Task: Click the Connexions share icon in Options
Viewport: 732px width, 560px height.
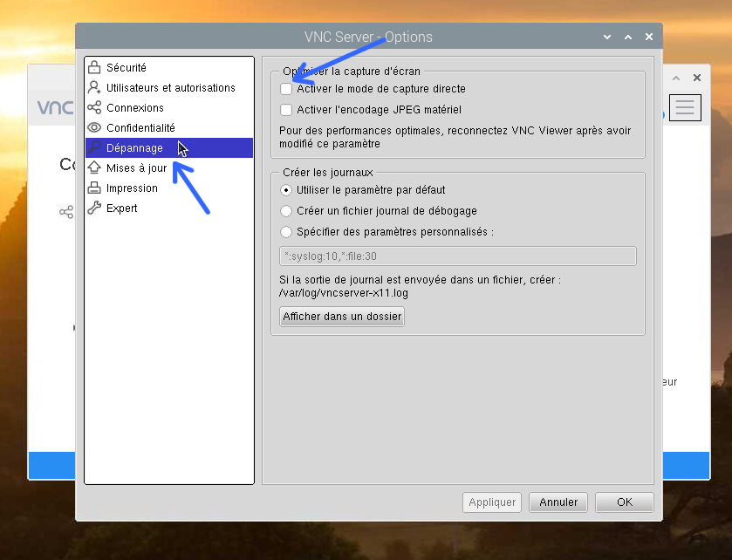Action: coord(94,107)
